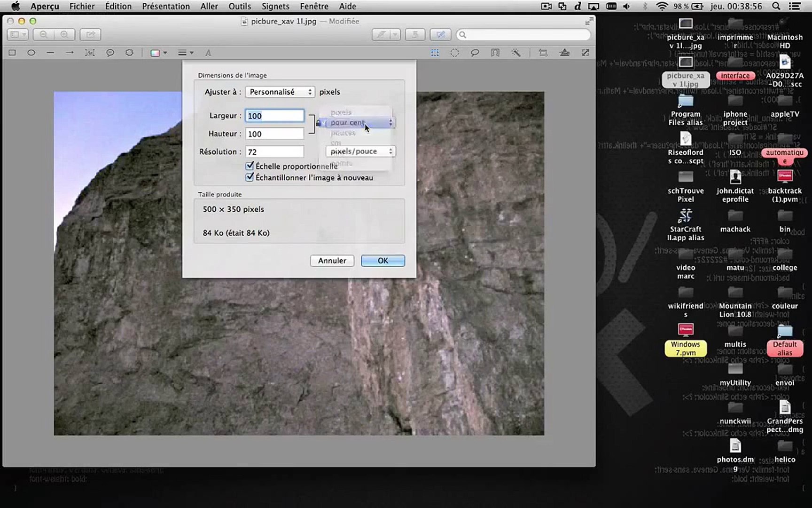Image resolution: width=812 pixels, height=508 pixels.
Task: Uncheck Échelle proportionnelle
Action: (x=250, y=166)
